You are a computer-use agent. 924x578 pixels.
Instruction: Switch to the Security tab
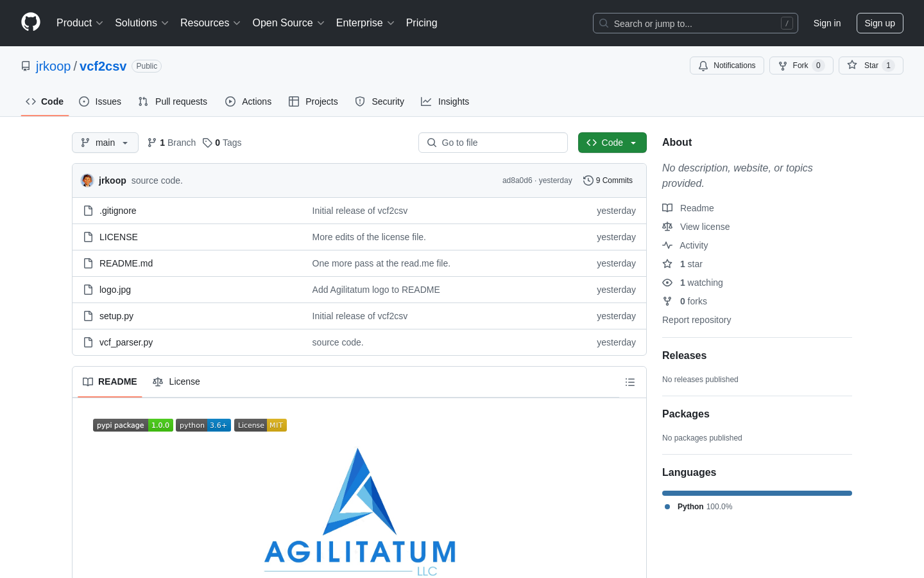[x=380, y=101]
